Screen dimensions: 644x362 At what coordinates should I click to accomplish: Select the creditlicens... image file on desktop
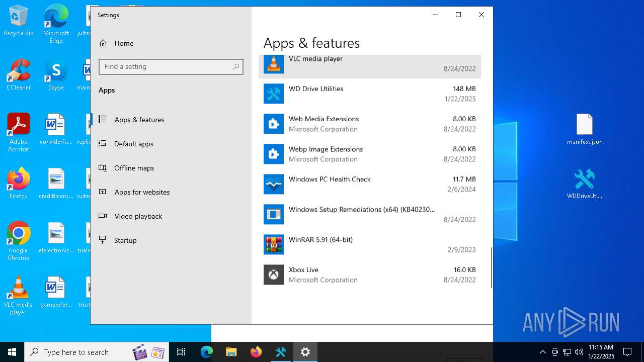pos(56,184)
